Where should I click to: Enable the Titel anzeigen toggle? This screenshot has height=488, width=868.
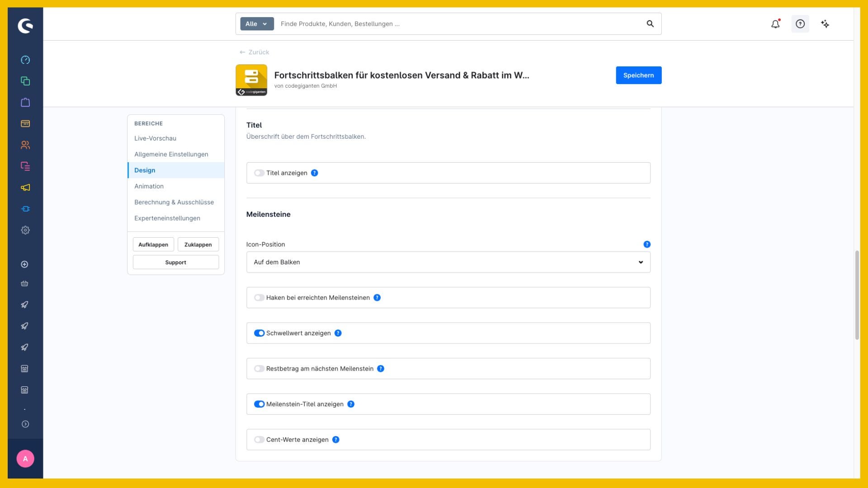pos(259,173)
